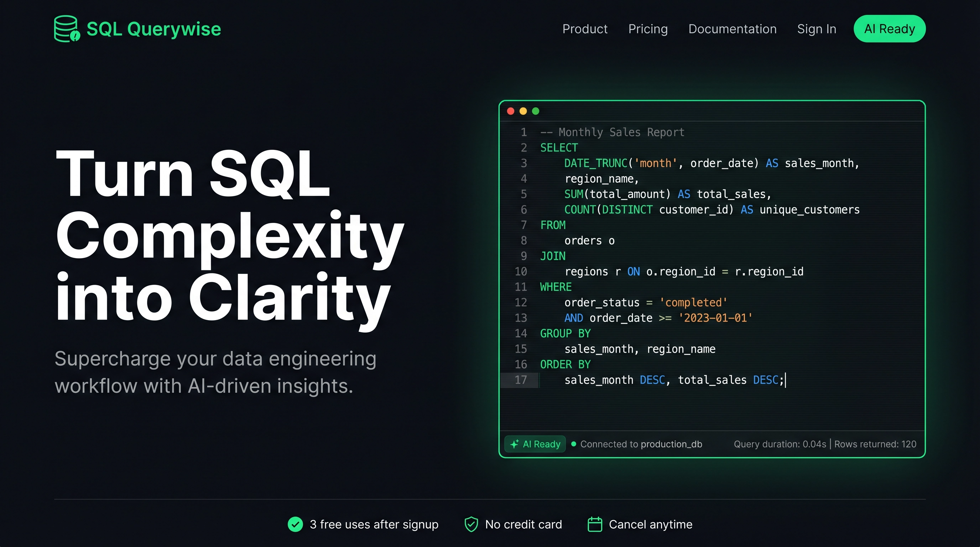The image size is (980, 547).
Task: Click the Connected to production_db status text
Action: coord(641,444)
